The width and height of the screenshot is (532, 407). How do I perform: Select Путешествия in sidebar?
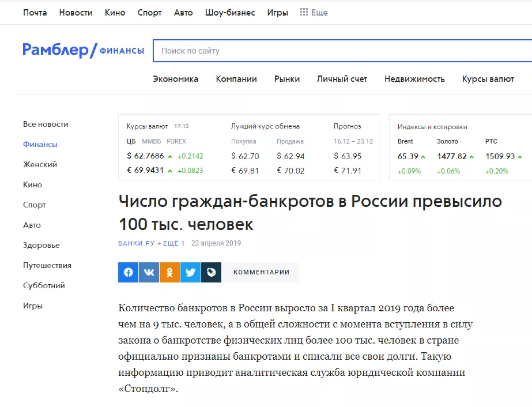pyautogui.click(x=47, y=265)
